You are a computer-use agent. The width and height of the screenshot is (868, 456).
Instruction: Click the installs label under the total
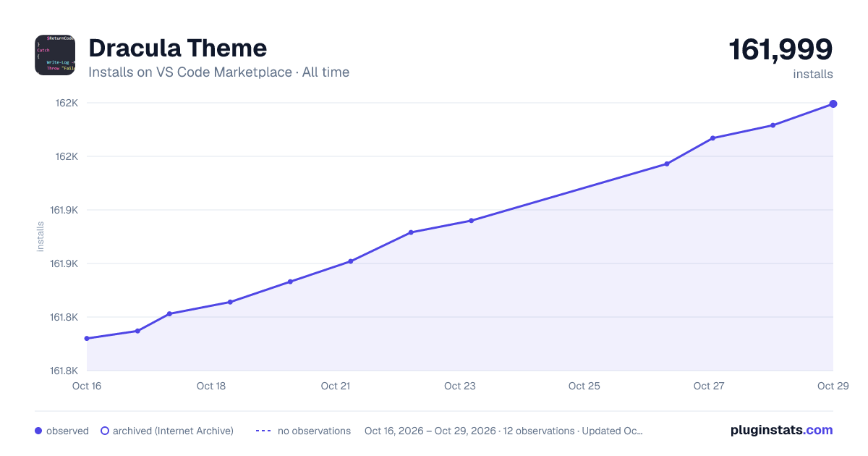tap(813, 74)
